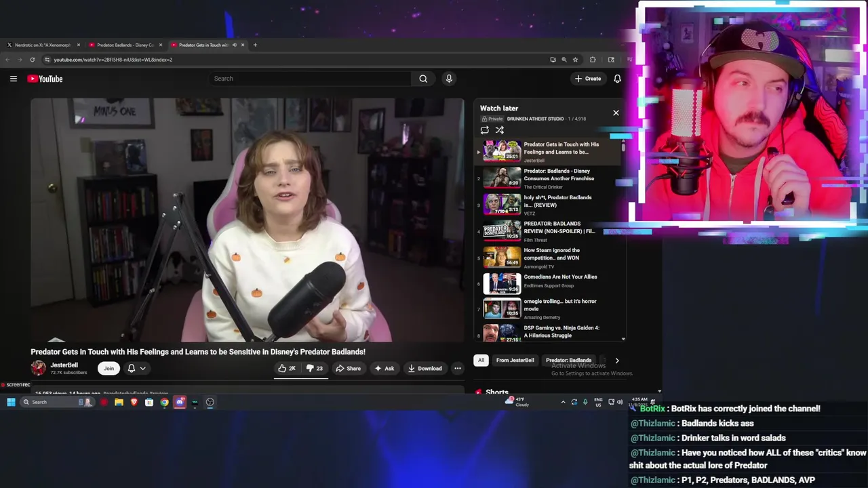Screen dimensions: 868x488
Task: Join the JesterBell channel membership
Action: point(108,368)
